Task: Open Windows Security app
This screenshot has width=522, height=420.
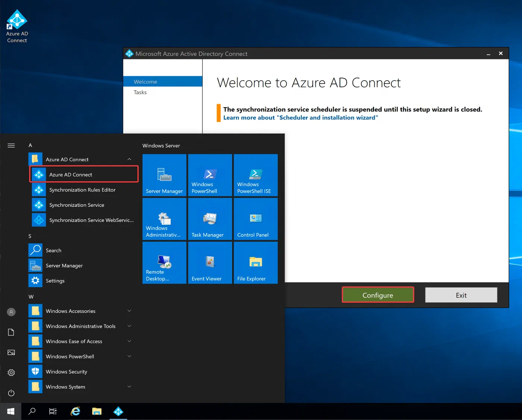Action: 82,372
